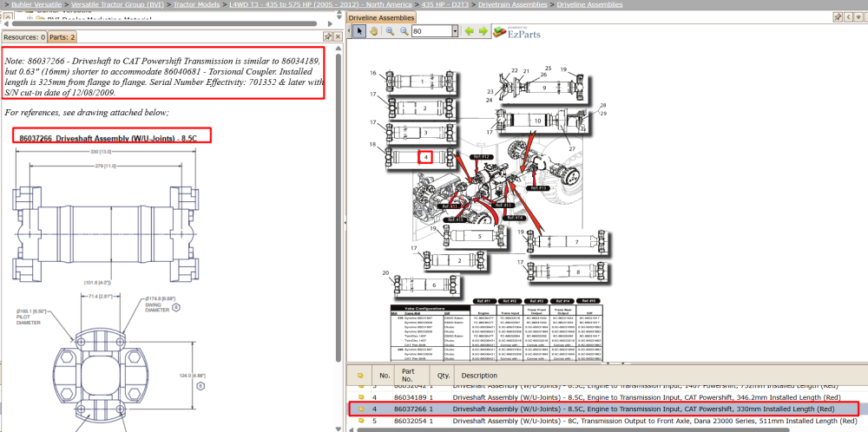Click the tree pane horizontal scrollbar
The image size is (868, 432).
164,23
